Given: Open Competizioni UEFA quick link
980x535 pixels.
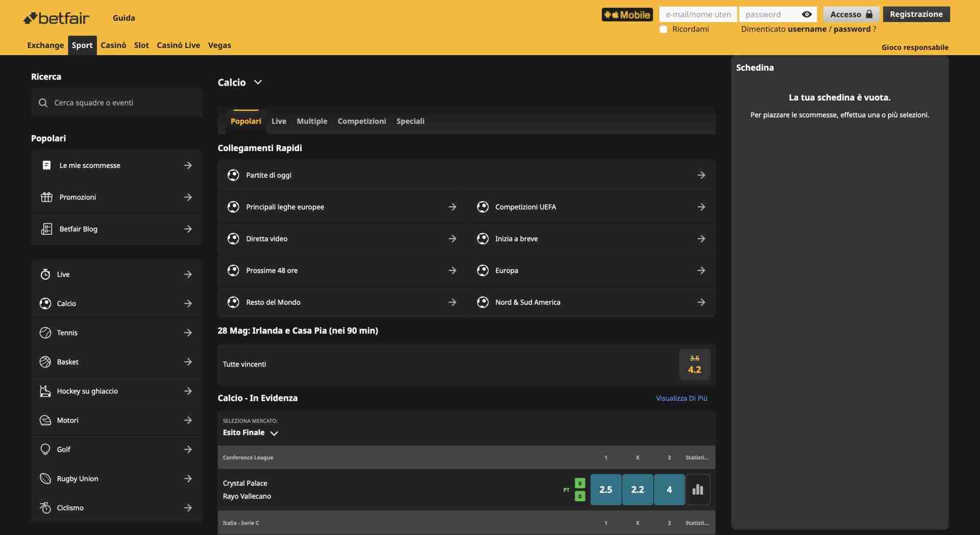Looking at the screenshot, I should [591, 207].
